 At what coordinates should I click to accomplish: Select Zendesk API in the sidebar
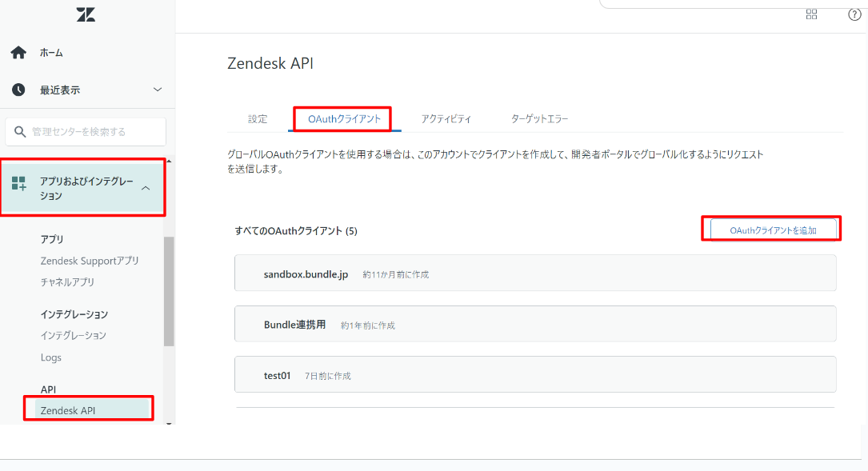pos(68,411)
